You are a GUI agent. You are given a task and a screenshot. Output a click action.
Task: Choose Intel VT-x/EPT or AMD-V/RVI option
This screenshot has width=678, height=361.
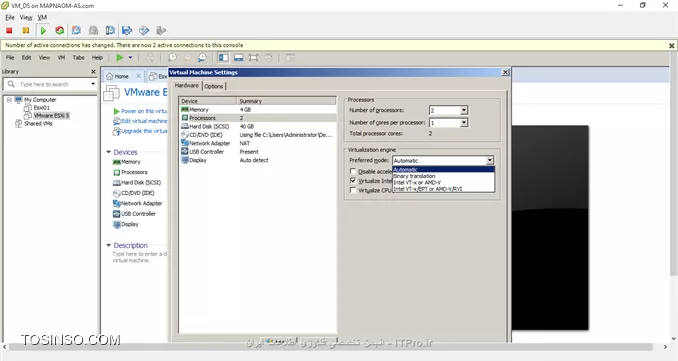click(443, 189)
